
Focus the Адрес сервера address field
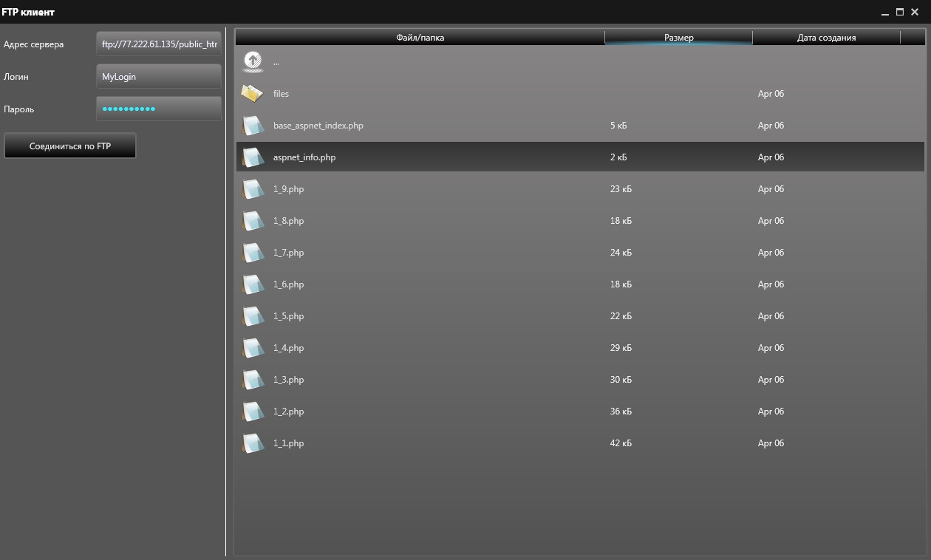click(159, 44)
